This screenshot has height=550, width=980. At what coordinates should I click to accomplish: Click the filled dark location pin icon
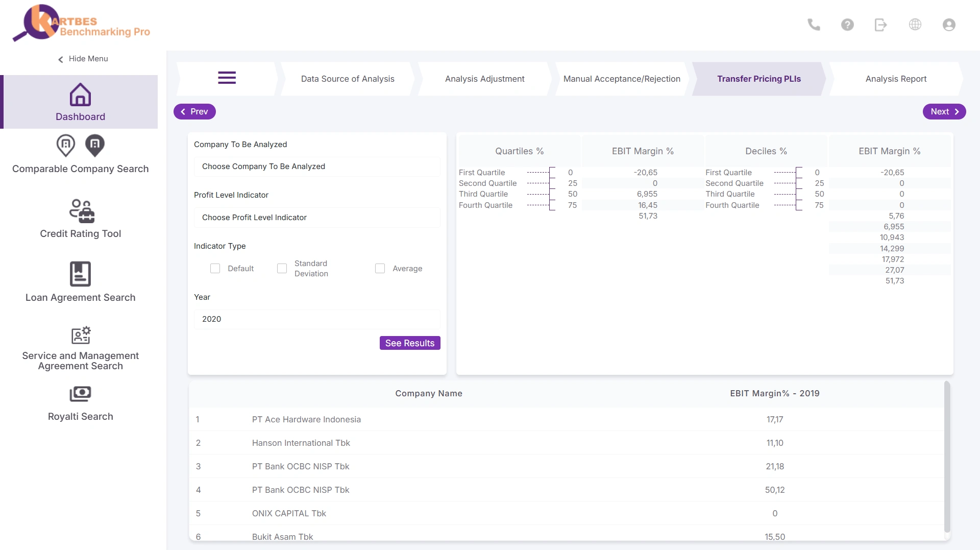(95, 146)
